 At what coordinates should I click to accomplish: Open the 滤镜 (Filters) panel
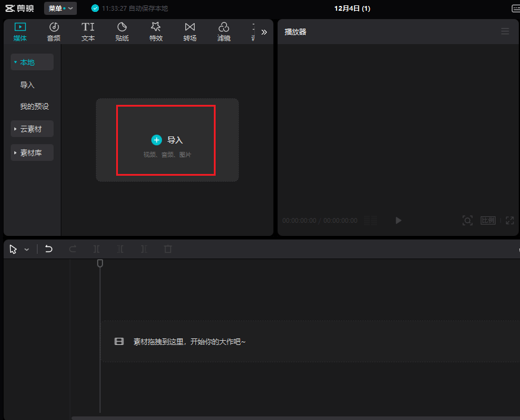[224, 31]
